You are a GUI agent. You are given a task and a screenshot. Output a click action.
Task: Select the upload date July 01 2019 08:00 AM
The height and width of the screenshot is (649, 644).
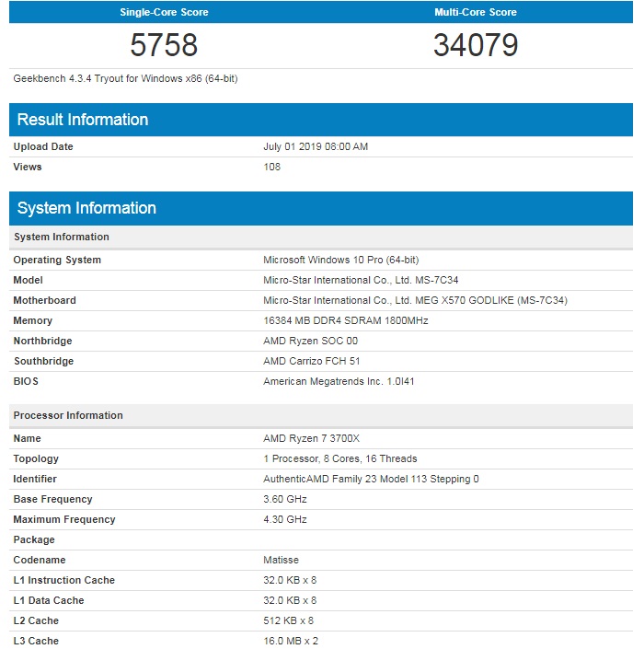tap(316, 146)
